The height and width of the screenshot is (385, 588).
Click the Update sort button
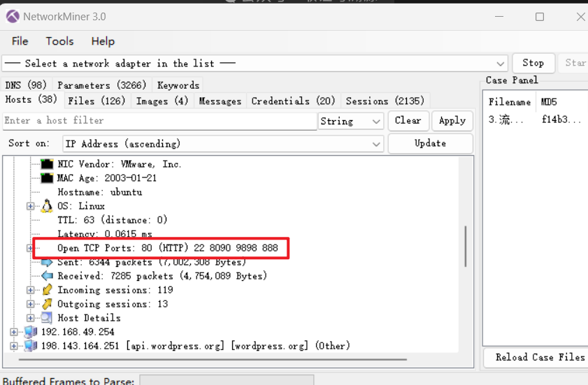point(431,143)
